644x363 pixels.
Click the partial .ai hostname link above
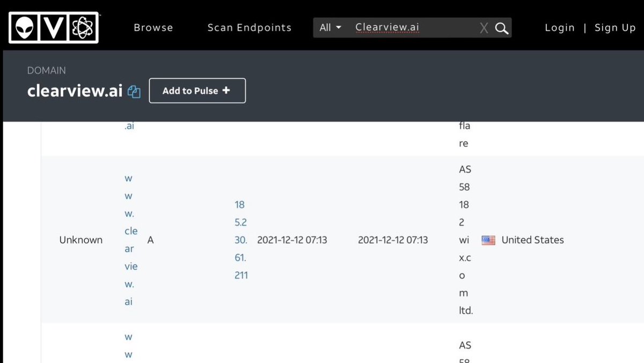(x=129, y=127)
